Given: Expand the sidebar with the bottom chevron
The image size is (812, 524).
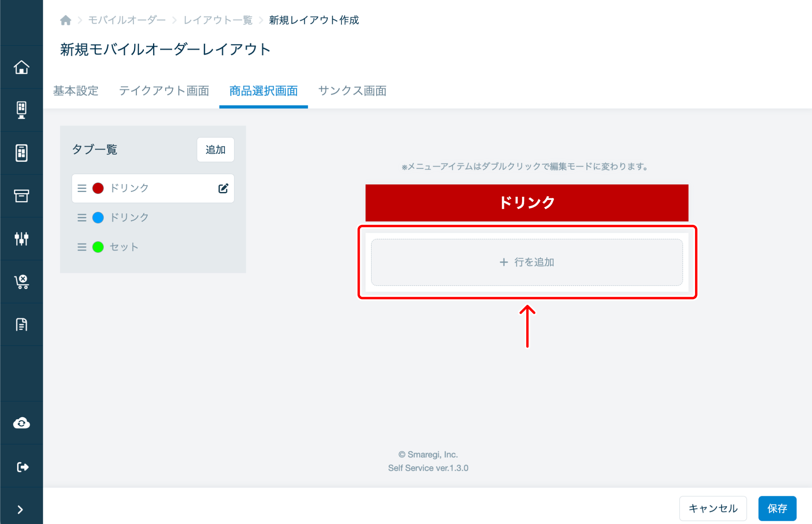Looking at the screenshot, I should tap(20, 509).
